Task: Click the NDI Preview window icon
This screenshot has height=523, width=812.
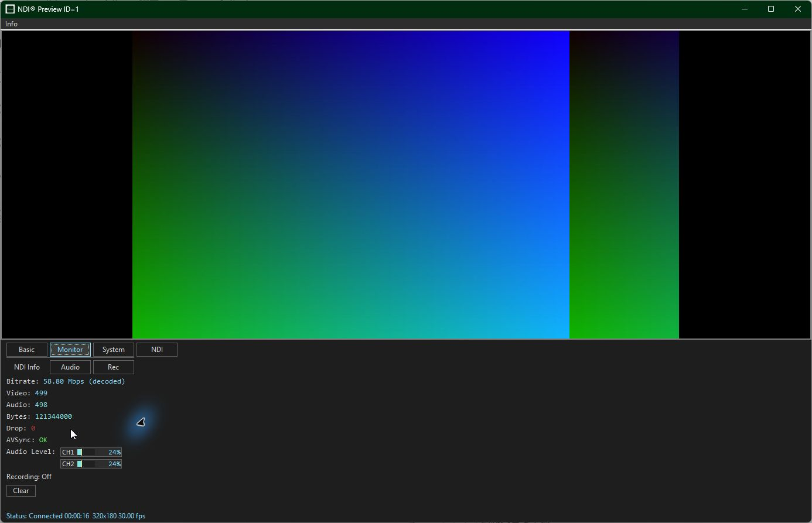Action: [x=10, y=9]
